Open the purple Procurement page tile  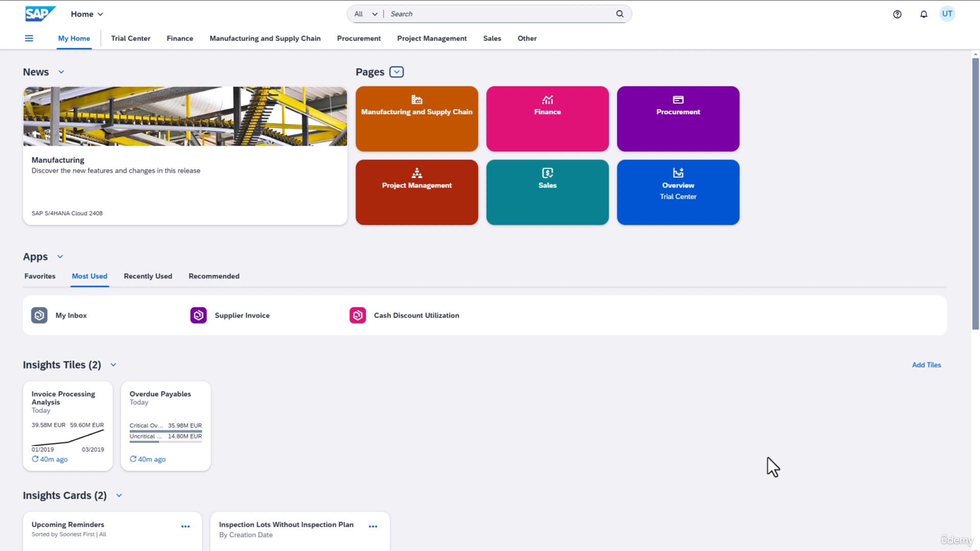(x=678, y=119)
